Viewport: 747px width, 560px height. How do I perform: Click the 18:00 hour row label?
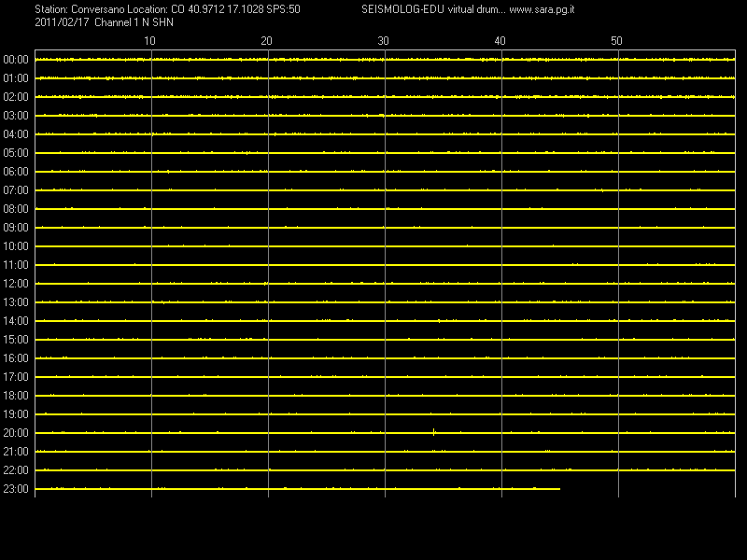16,396
